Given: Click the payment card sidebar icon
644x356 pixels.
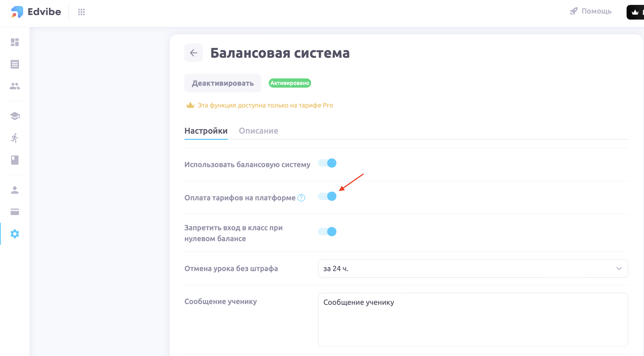Looking at the screenshot, I should tap(15, 212).
